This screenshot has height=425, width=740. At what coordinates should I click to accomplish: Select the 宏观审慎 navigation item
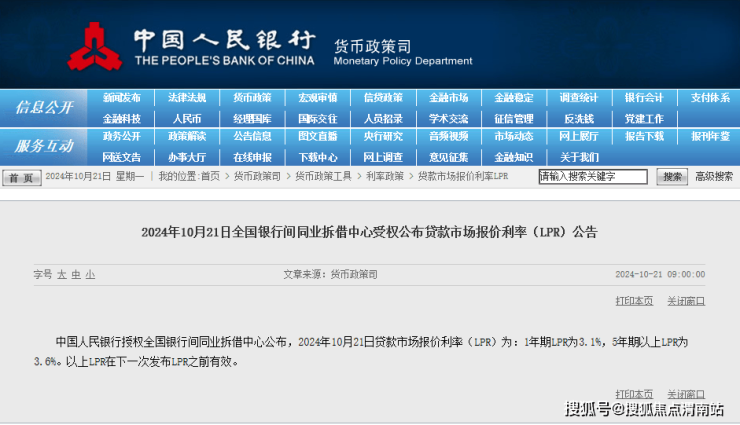tap(318, 98)
